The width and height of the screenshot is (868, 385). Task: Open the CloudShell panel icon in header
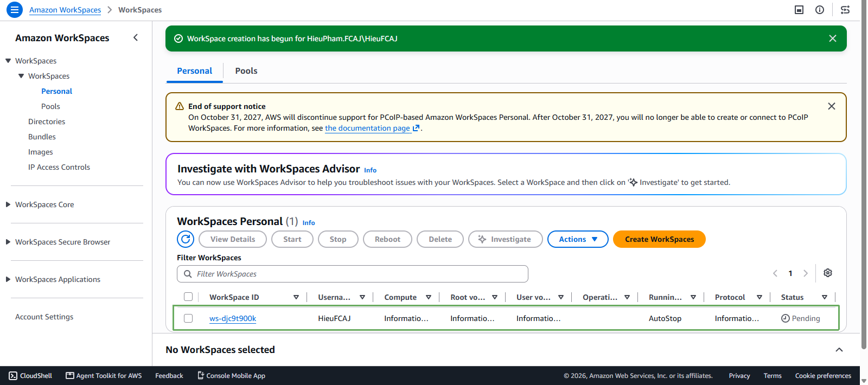click(x=799, y=10)
